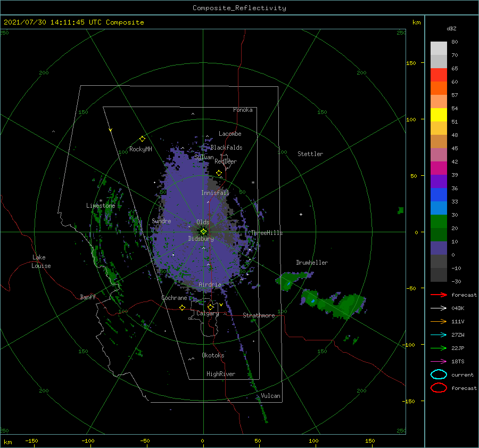Viewport: 479px width, 448px height.
Task: Click the Sylvan label
Action: tap(204, 157)
